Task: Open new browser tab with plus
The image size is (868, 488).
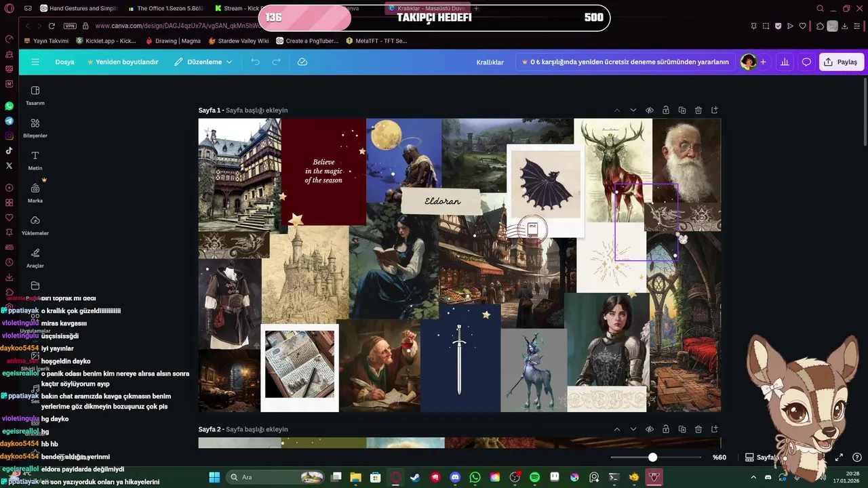Action: [x=476, y=8]
